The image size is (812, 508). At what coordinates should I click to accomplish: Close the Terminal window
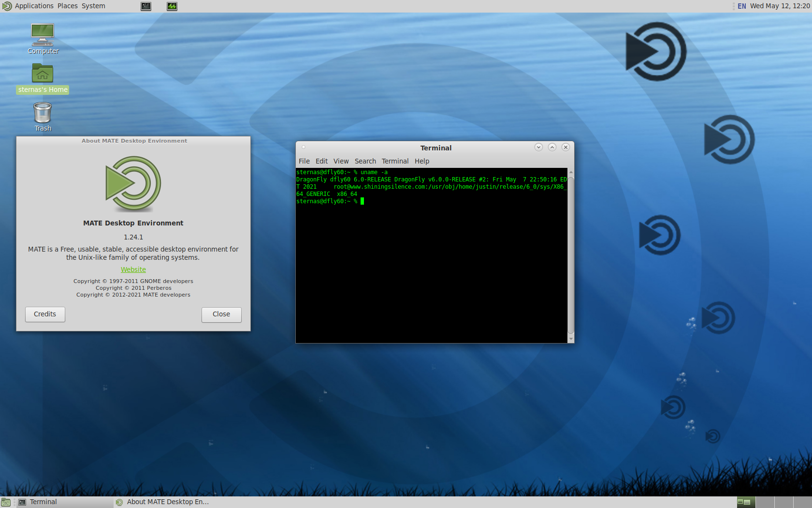coord(565,147)
